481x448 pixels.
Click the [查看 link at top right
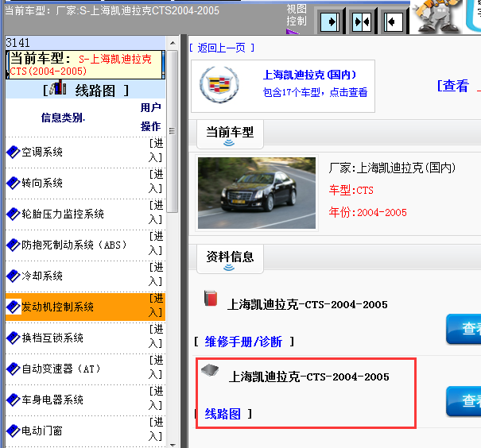tap(453, 86)
